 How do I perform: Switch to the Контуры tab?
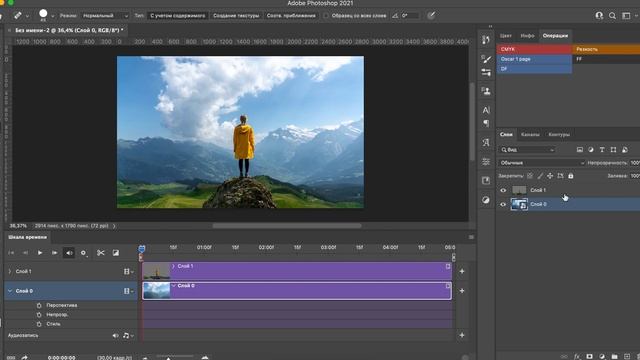(559, 134)
